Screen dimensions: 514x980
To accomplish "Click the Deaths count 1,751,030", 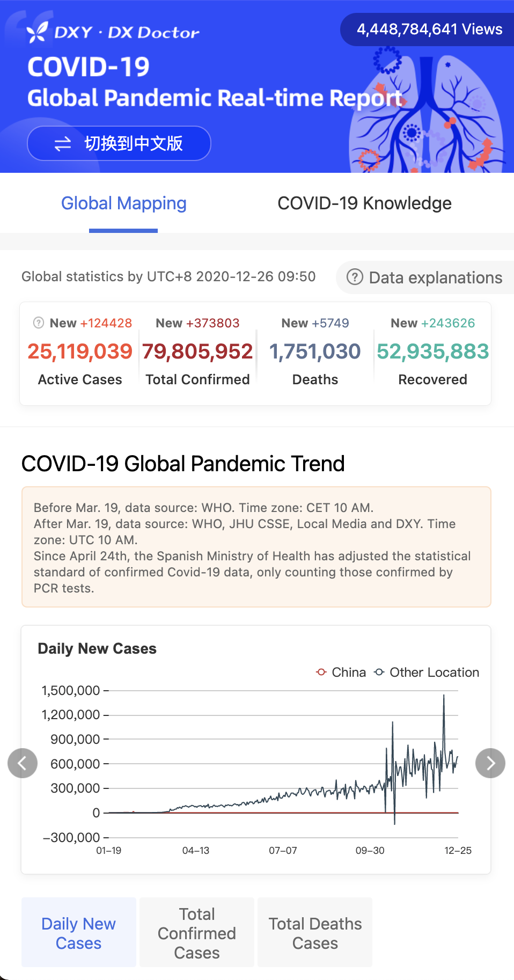I will point(315,352).
